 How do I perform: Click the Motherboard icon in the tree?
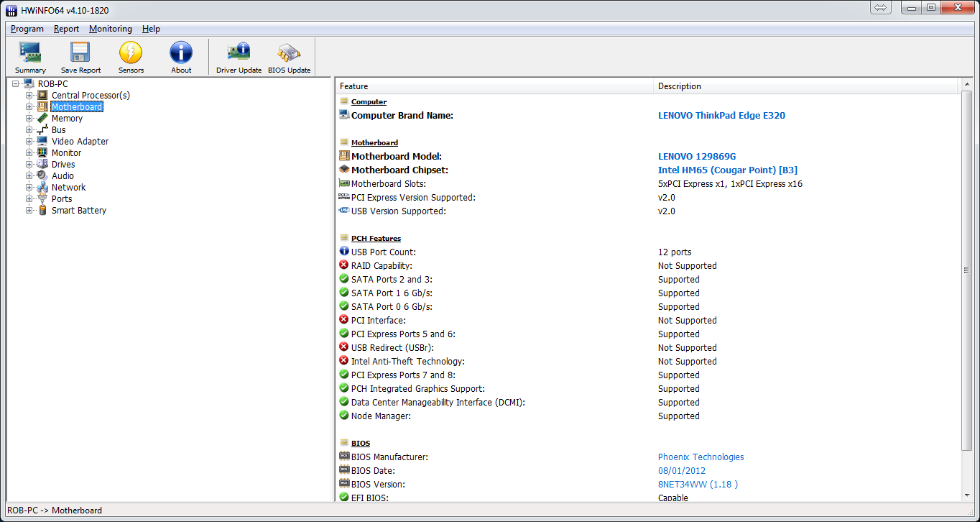42,106
